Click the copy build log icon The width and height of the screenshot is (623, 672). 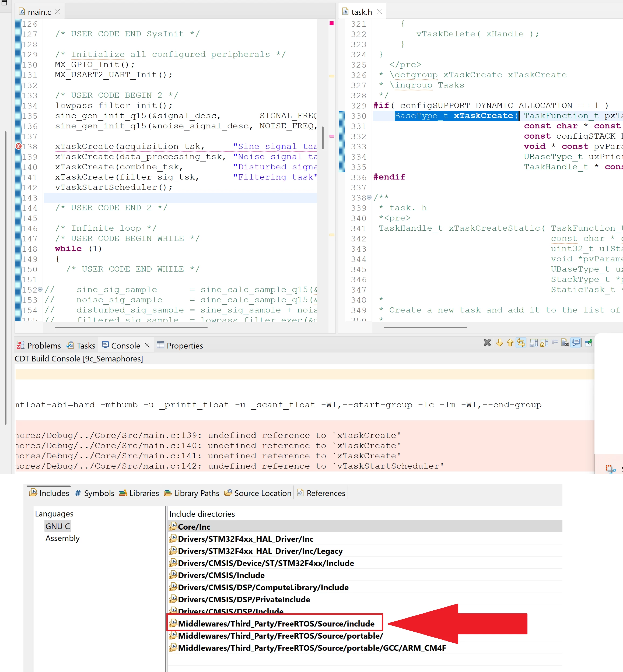[534, 343]
